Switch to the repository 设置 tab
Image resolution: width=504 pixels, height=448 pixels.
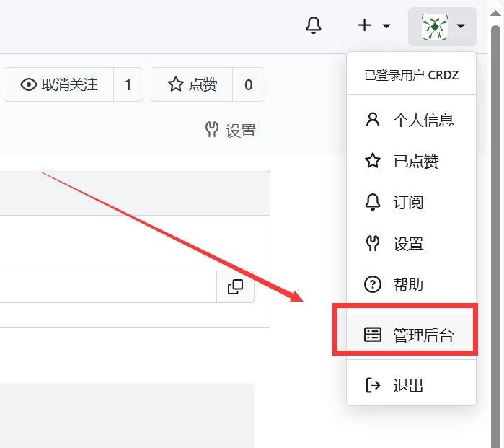(x=231, y=130)
